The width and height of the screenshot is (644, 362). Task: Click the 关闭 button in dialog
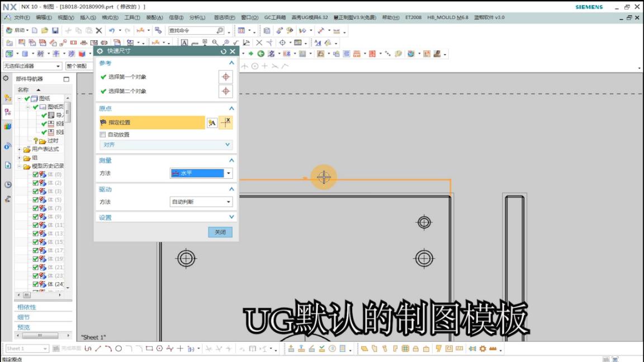click(x=220, y=232)
